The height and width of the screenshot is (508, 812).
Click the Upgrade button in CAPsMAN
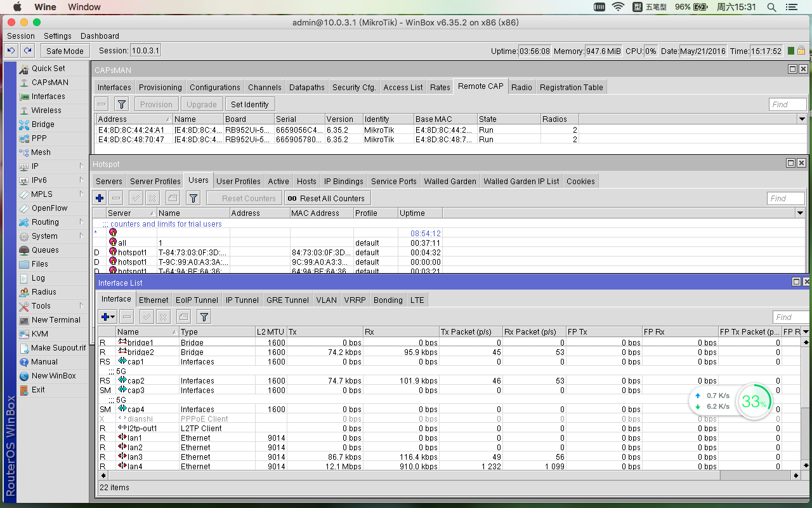point(202,104)
